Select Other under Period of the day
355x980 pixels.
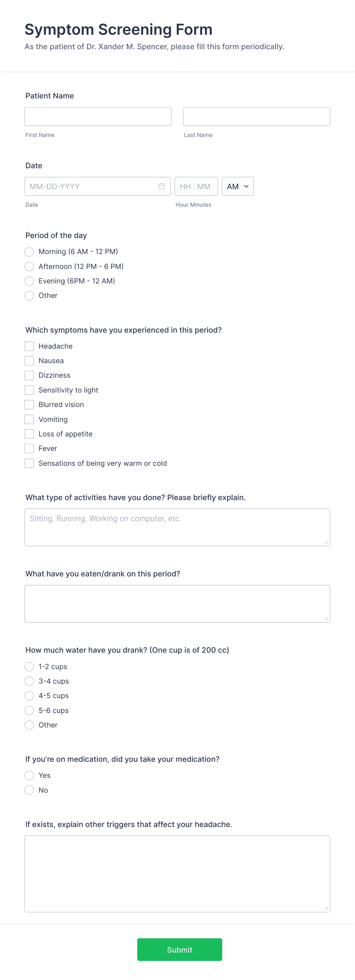click(29, 296)
